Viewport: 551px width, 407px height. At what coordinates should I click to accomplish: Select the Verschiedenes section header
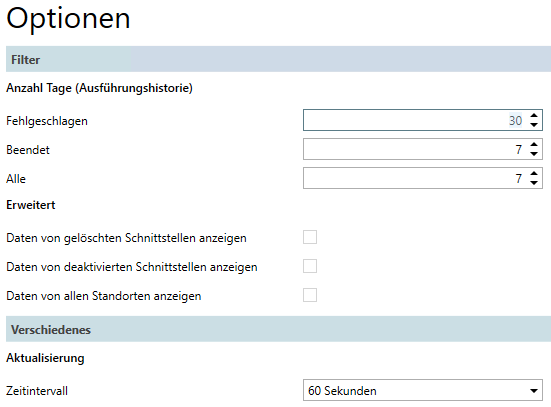tap(278, 329)
